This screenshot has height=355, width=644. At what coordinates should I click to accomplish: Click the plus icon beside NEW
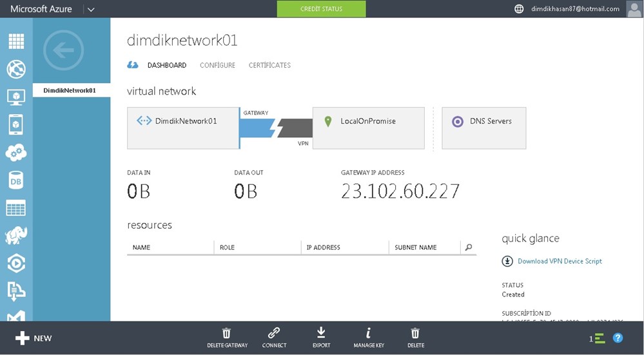pos(22,338)
